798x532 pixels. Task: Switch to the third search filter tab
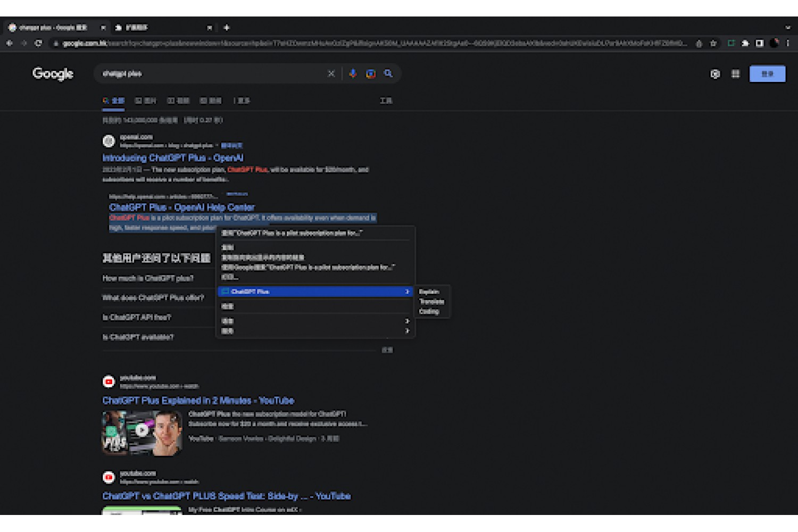point(178,101)
